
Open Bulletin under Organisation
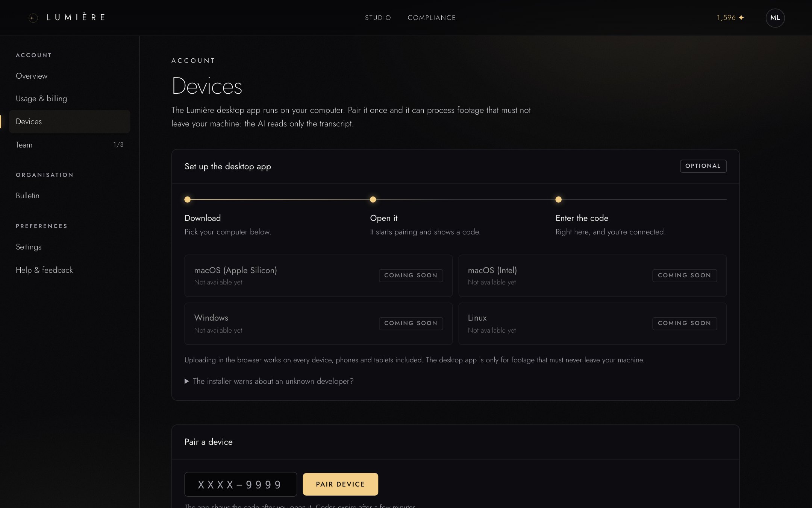click(x=70, y=196)
